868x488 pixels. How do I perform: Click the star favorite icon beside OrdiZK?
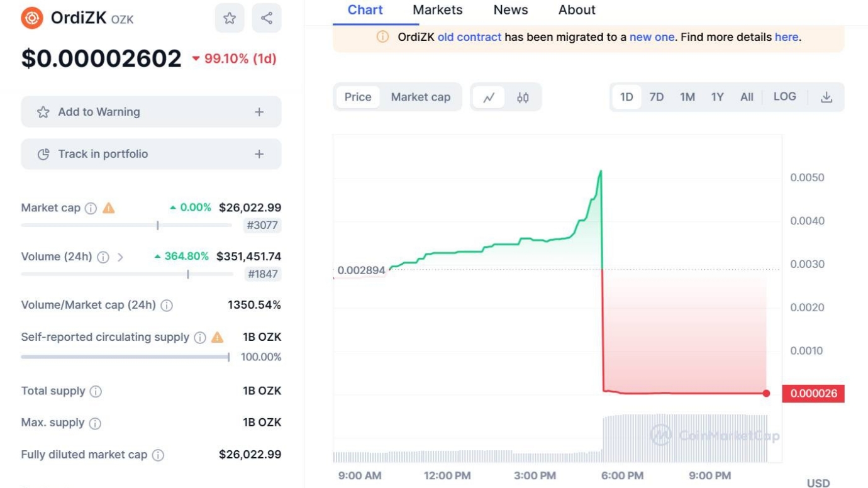(230, 18)
